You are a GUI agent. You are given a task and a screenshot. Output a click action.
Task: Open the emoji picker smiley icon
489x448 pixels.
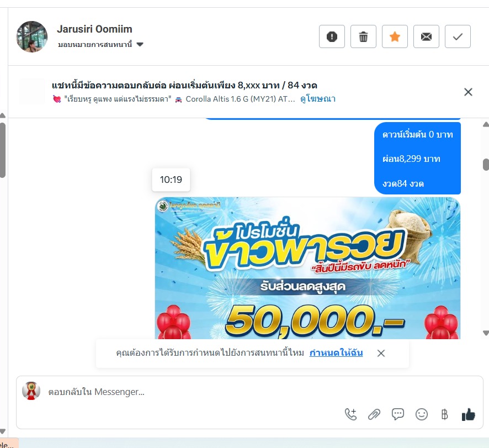click(x=421, y=414)
